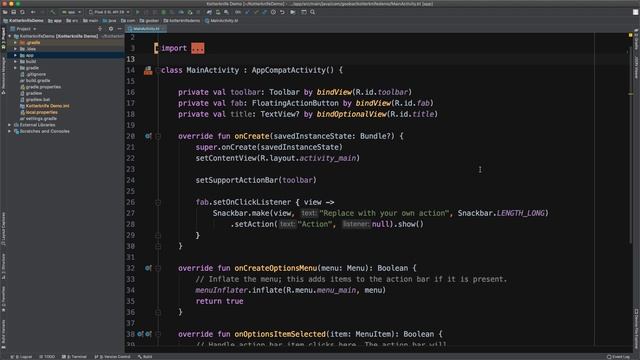Select Kotterknife Demo.iml file

(x=44, y=106)
